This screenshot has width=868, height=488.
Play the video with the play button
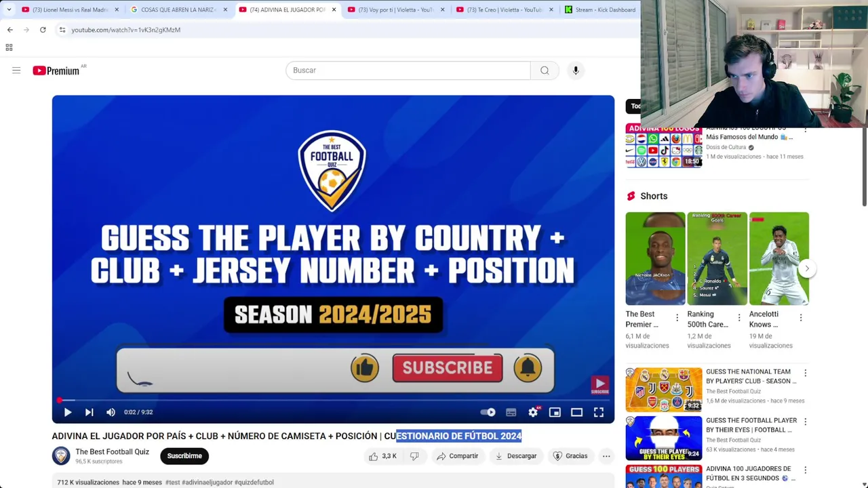(x=68, y=412)
